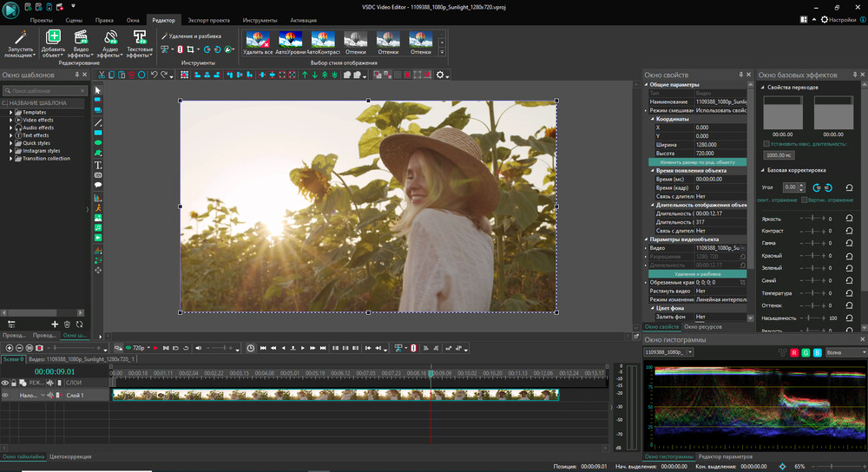The image size is (868, 472).
Task: Expand the Transition collection tree node
Action: pos(10,158)
